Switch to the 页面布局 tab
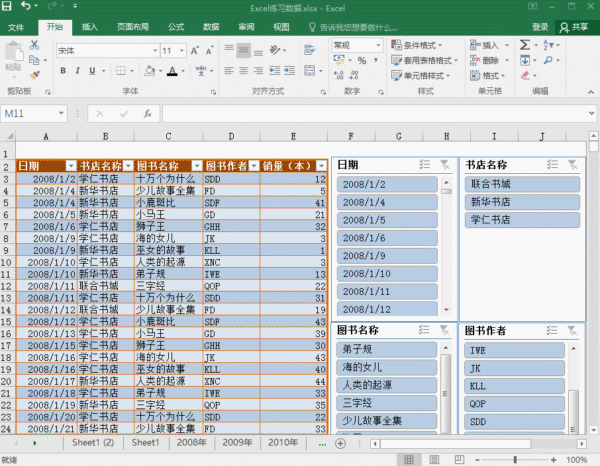 (133, 27)
